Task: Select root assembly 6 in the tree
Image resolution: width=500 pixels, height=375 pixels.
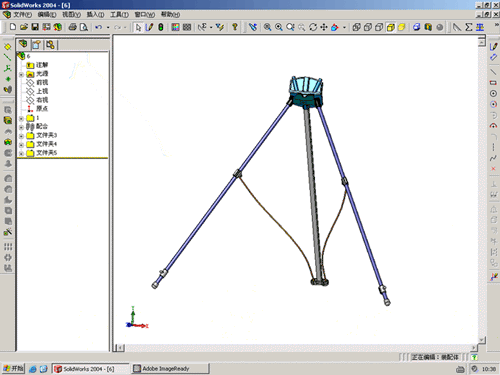Action: click(x=28, y=56)
